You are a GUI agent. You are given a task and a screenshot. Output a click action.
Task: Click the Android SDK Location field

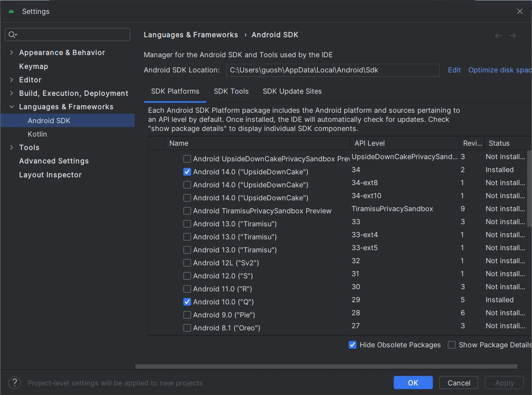pyautogui.click(x=333, y=70)
